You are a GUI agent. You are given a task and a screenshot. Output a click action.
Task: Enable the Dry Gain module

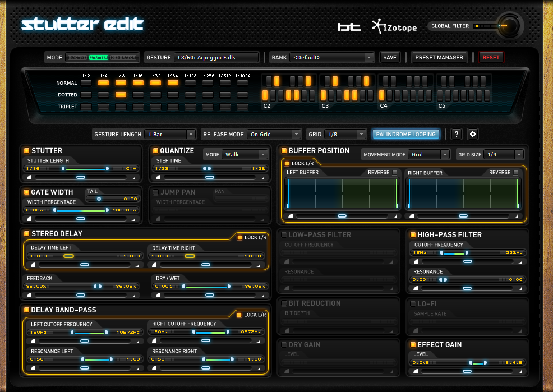(284, 345)
